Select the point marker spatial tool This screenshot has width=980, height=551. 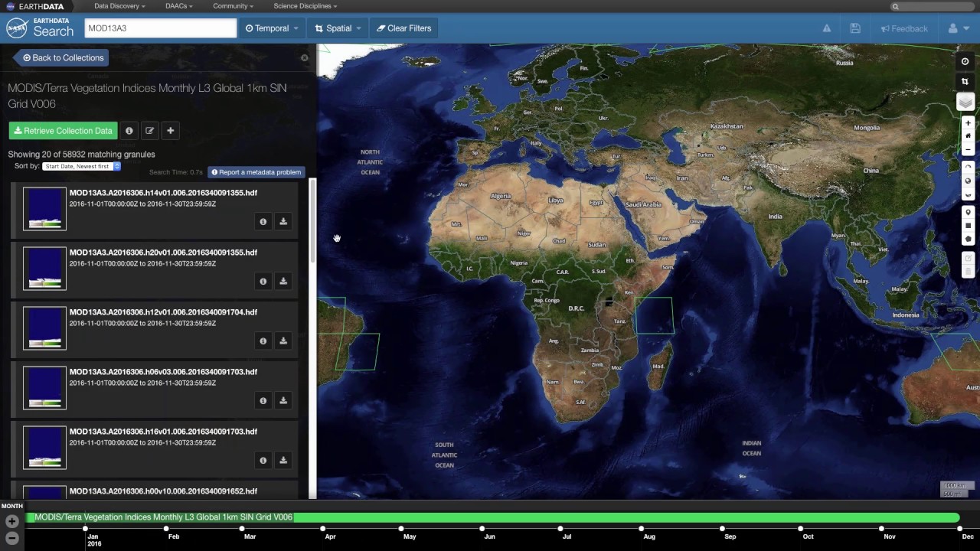point(968,213)
